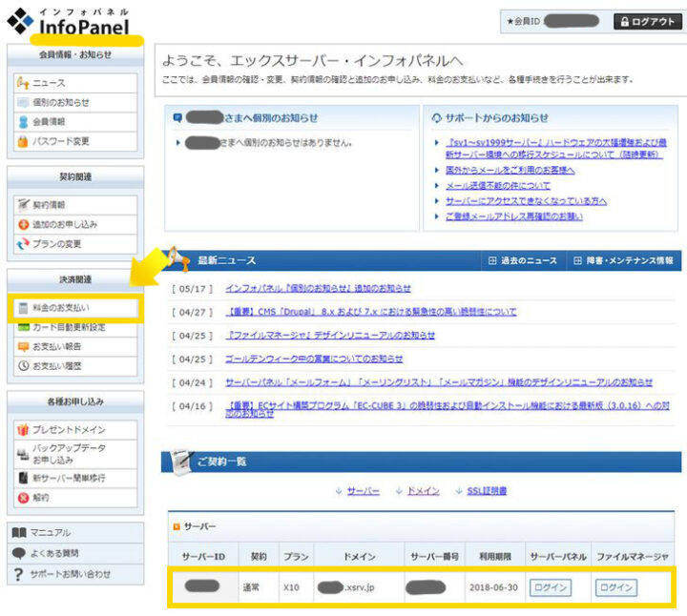This screenshot has height=616, width=687.
Task: Select プレゼントドメイン menu item
Action: (75, 430)
